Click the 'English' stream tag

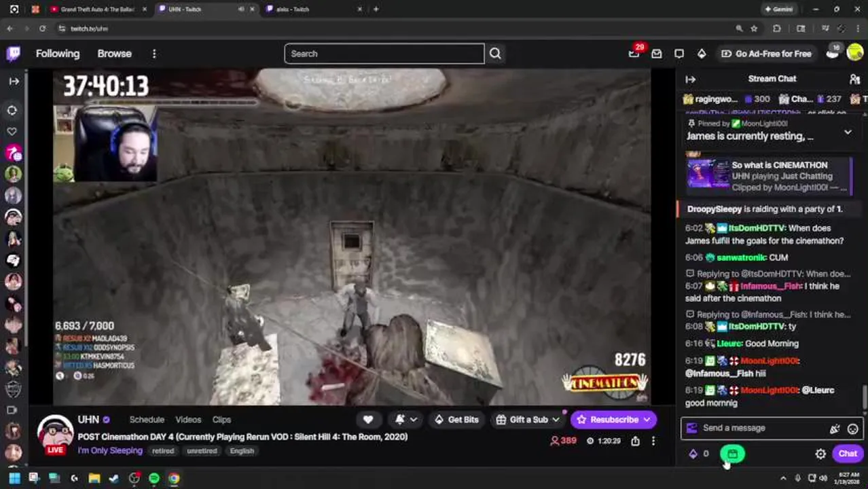(242, 451)
